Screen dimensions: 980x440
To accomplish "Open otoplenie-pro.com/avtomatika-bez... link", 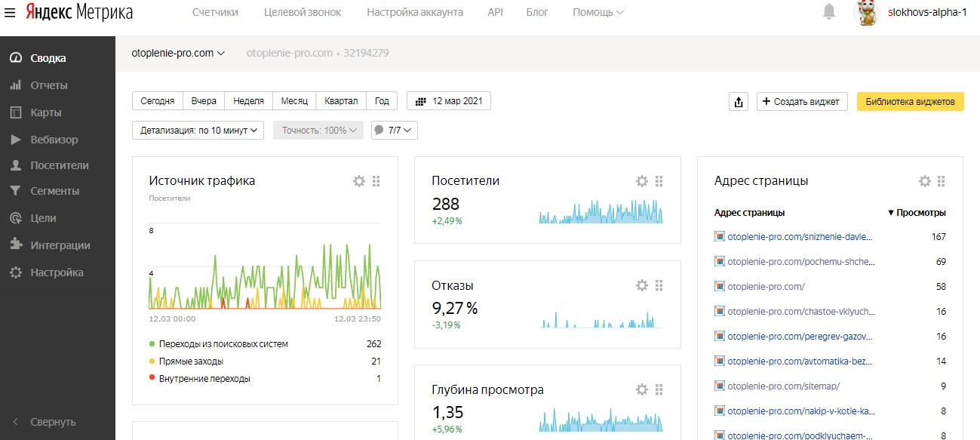I will click(x=800, y=361).
